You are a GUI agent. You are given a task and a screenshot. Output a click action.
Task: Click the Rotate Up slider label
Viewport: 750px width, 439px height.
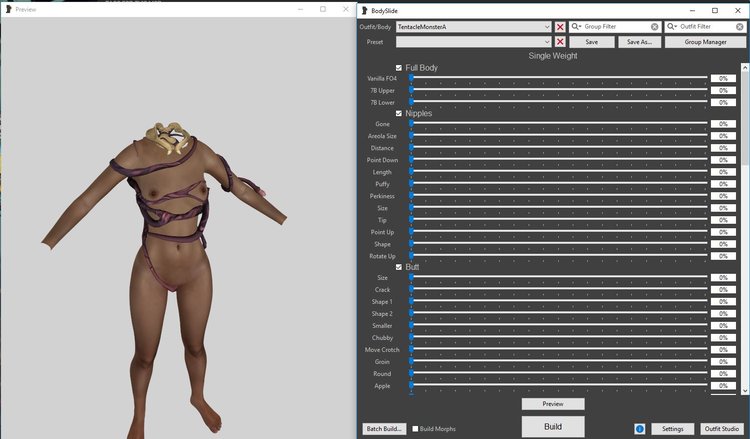pyautogui.click(x=382, y=256)
